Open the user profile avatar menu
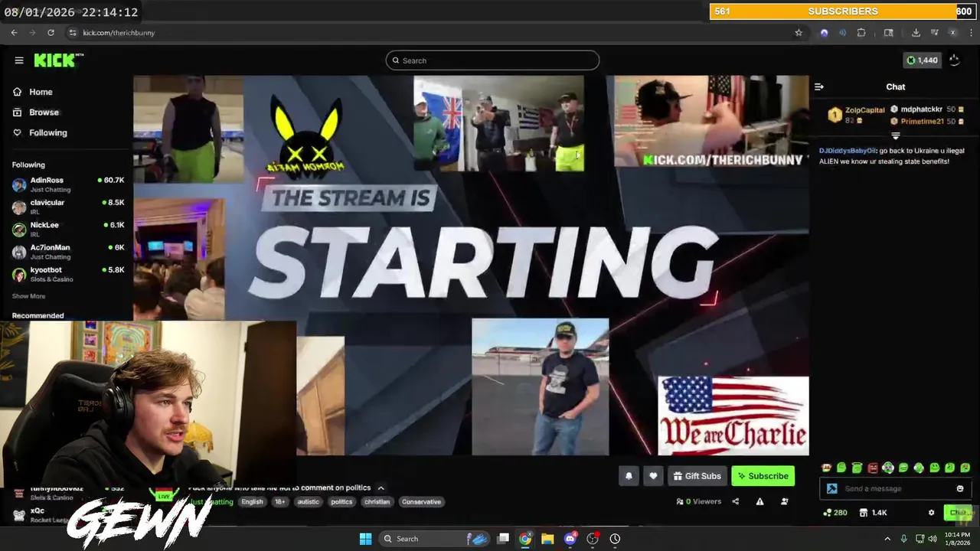 [955, 60]
